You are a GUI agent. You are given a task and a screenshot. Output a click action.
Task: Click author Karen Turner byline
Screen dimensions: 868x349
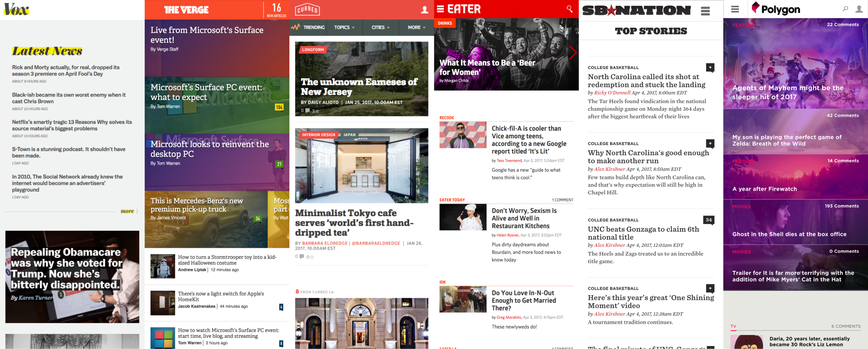[x=36, y=298]
